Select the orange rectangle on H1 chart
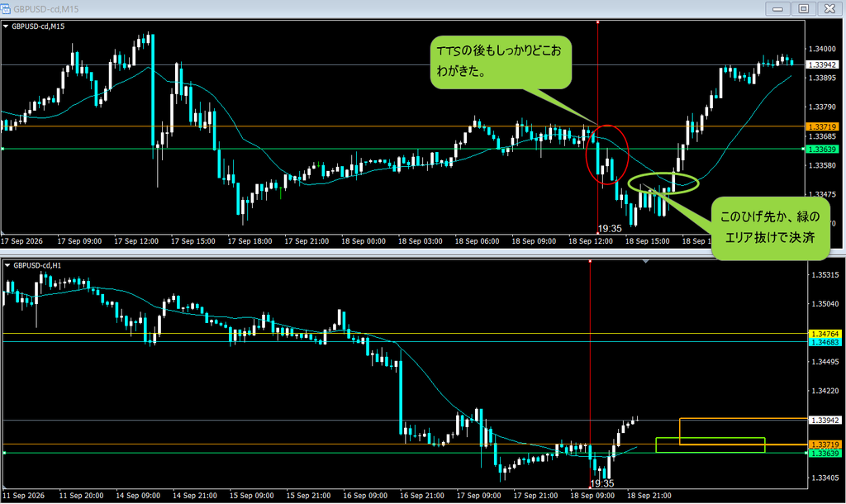 click(744, 431)
